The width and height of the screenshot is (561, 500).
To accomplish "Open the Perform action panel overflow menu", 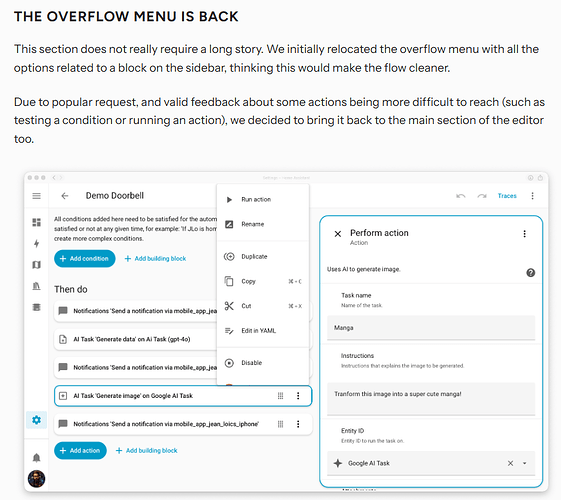I will pos(525,234).
